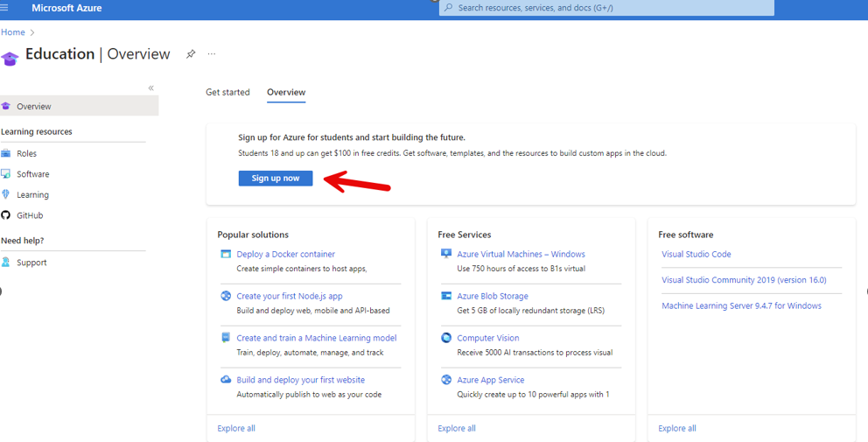Open Build and deploy your first website
868x442 pixels.
tap(301, 380)
